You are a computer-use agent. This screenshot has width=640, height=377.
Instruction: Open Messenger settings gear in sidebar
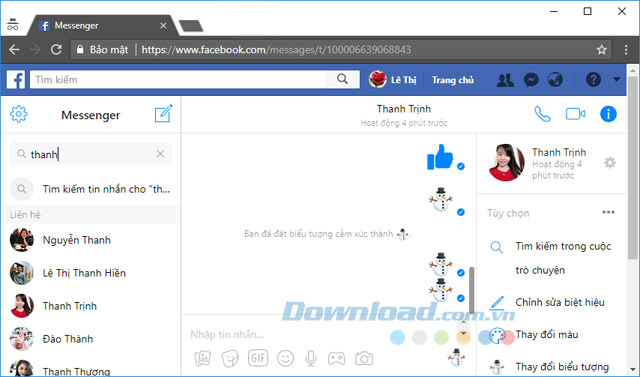(x=18, y=114)
